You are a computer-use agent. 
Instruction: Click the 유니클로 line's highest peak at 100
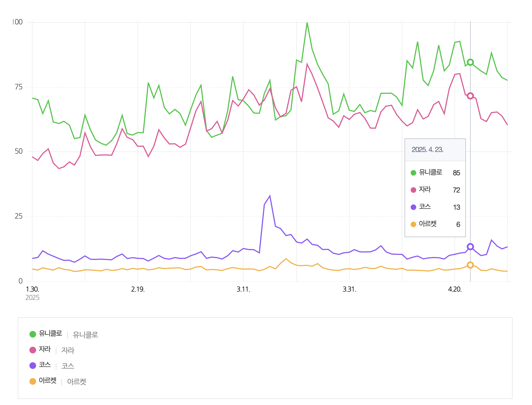click(x=307, y=23)
